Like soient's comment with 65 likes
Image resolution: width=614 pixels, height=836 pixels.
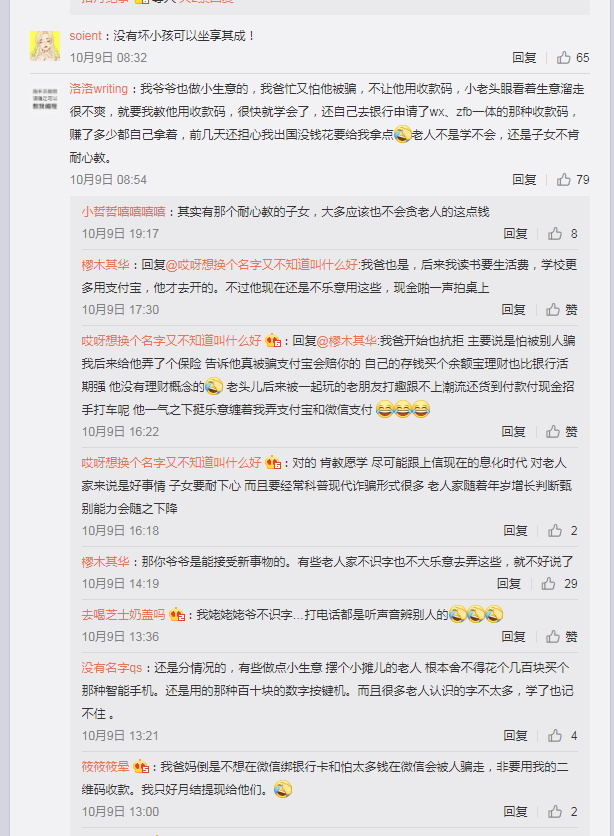[572, 58]
